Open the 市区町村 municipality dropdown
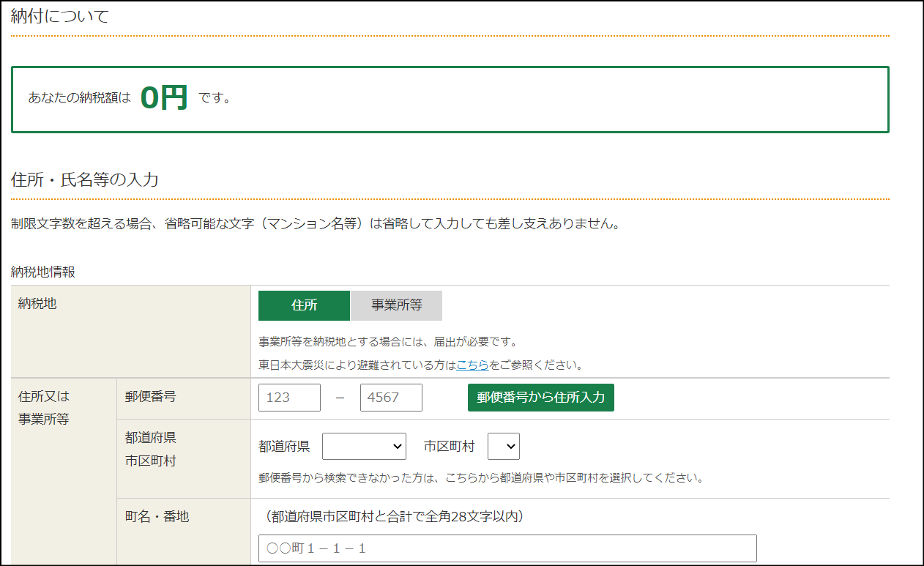924x566 pixels. 503,446
